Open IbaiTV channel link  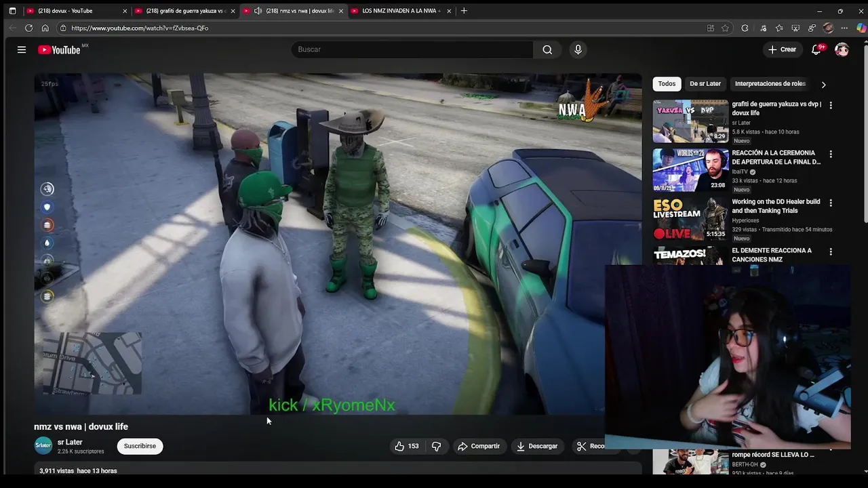pyautogui.click(x=740, y=172)
